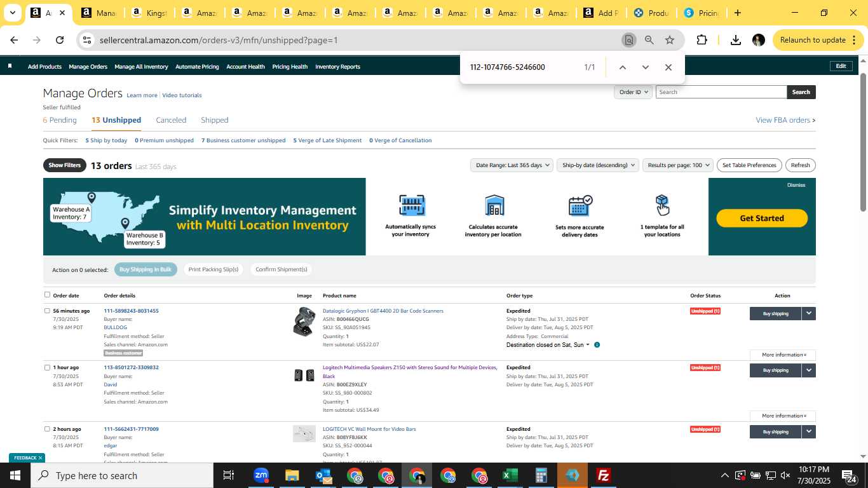Open the Logitech VC Wall Mount product image
The image size is (868, 488).
[x=304, y=434]
